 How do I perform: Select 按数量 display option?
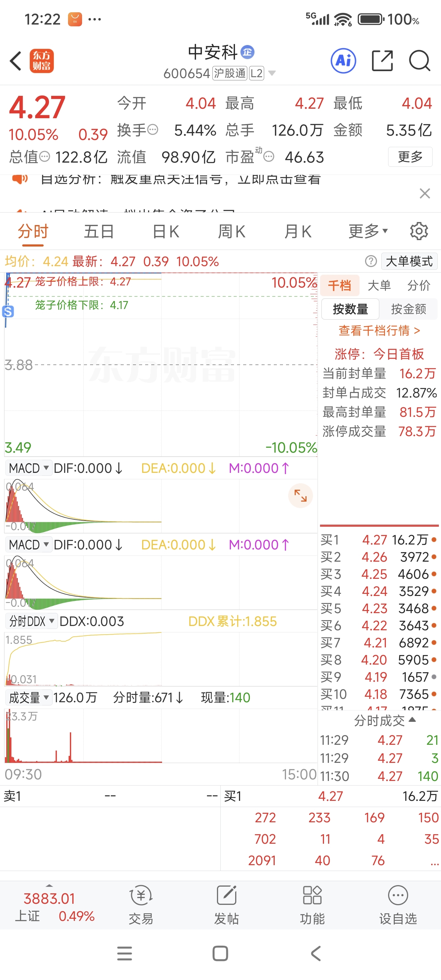point(350,309)
